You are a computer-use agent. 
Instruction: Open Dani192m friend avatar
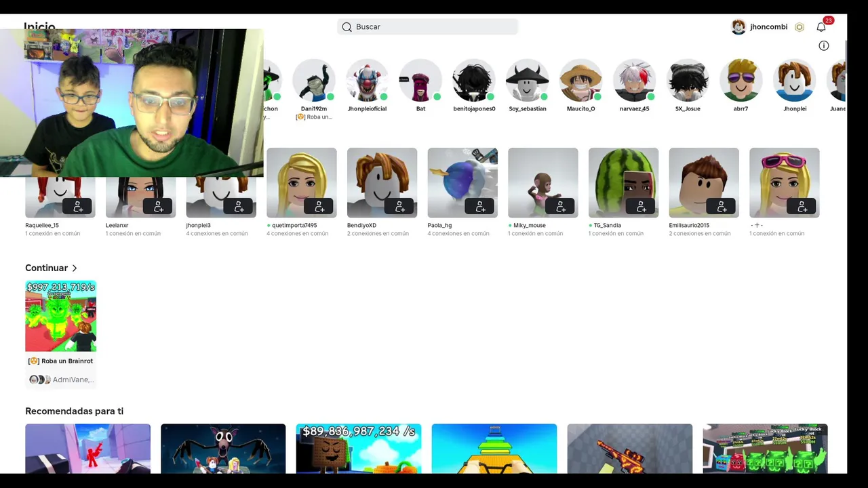coord(314,80)
